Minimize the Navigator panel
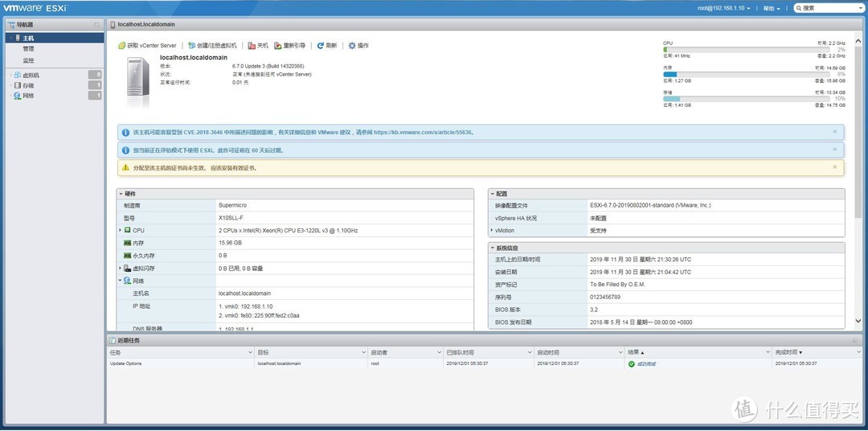 click(x=97, y=25)
